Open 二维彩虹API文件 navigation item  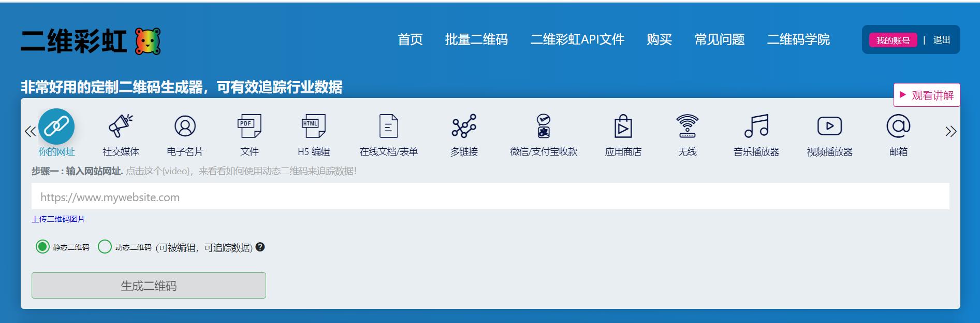pyautogui.click(x=577, y=39)
